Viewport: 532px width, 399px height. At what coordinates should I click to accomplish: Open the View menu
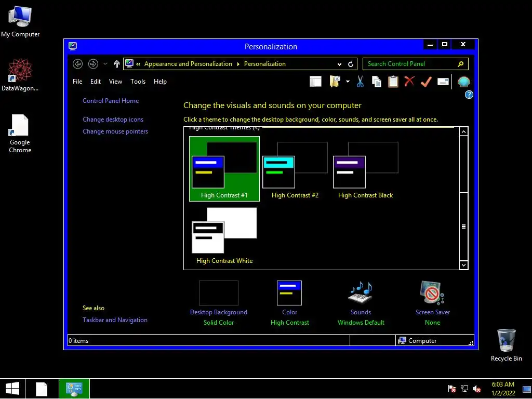coord(115,82)
